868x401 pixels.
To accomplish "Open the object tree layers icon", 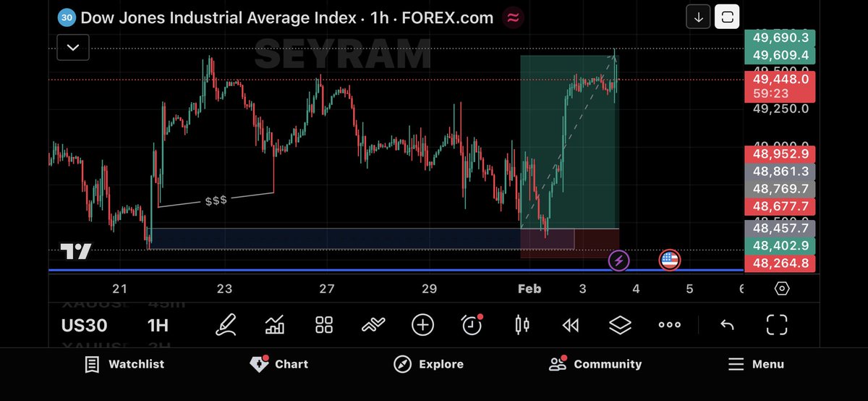I will 620,325.
